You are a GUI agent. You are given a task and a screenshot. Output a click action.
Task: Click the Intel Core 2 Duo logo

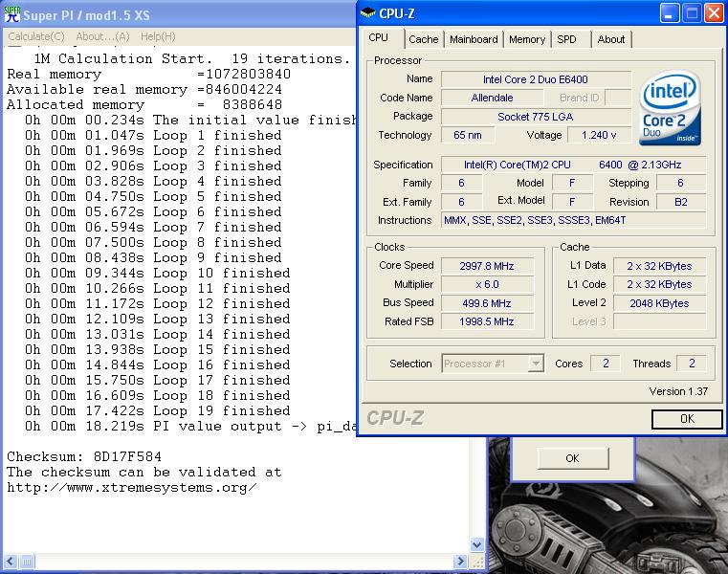coord(670,108)
